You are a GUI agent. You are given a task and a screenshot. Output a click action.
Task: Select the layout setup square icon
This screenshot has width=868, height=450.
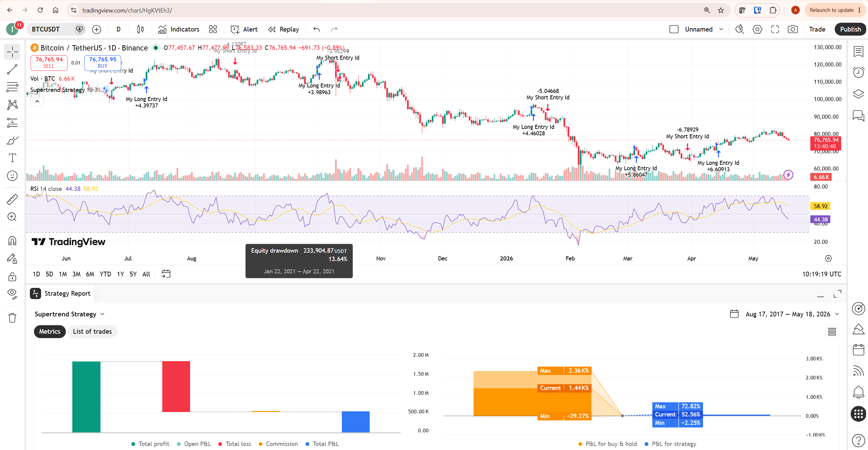[674, 30]
